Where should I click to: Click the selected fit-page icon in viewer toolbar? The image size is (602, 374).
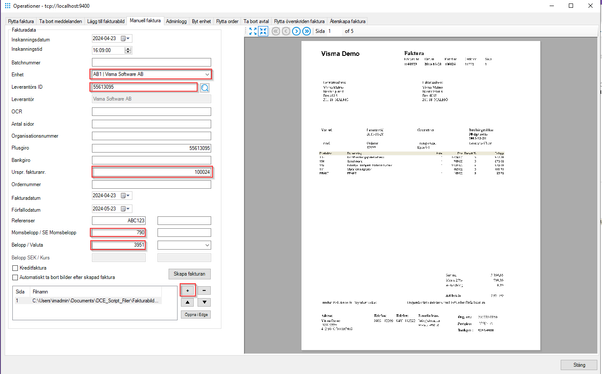[263, 31]
